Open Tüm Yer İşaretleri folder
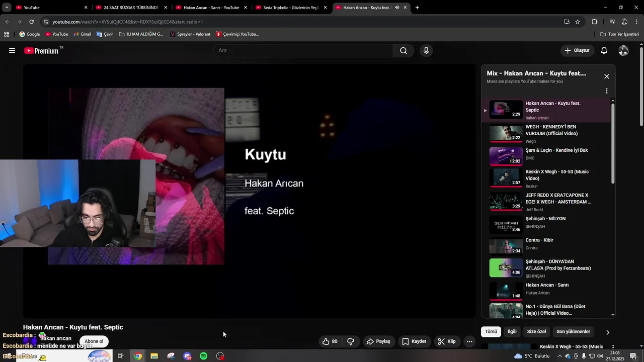 coord(619,34)
